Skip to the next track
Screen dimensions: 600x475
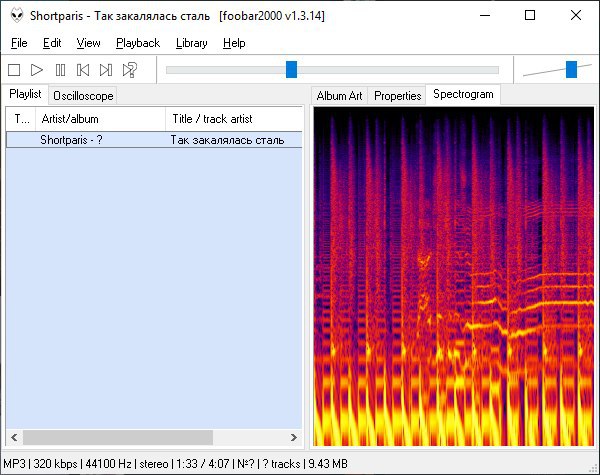106,70
